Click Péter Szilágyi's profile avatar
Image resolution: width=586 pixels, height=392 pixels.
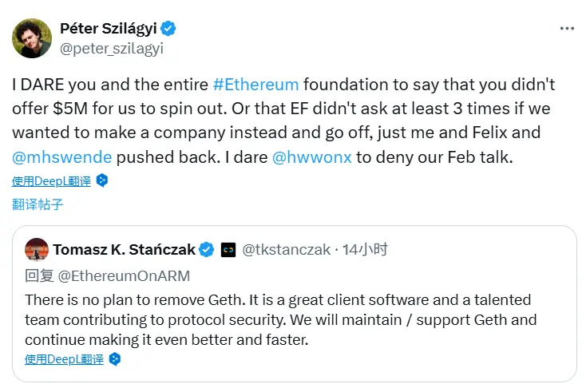32,38
